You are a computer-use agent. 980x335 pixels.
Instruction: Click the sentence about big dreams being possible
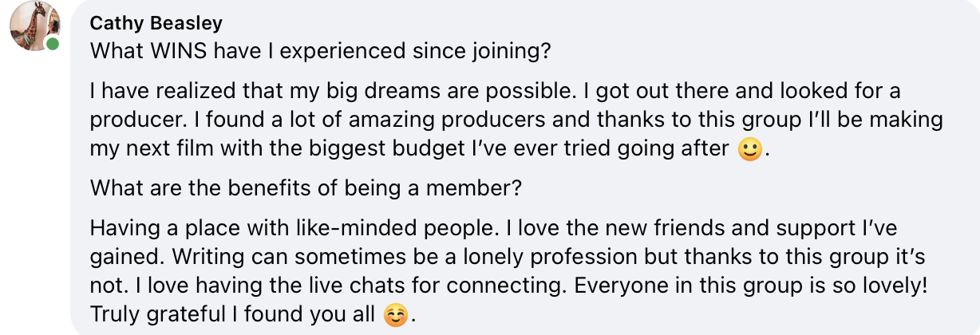[314, 91]
